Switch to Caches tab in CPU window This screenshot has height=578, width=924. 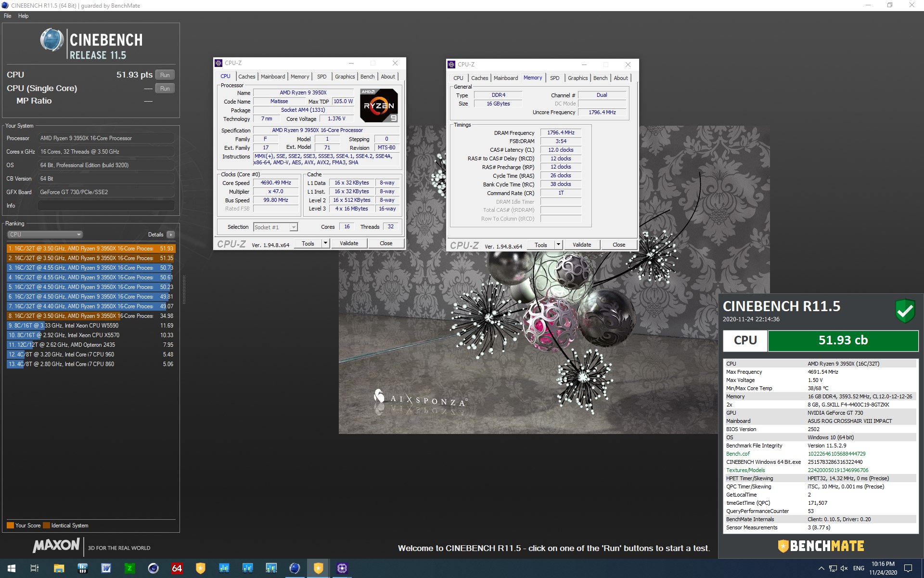(246, 77)
